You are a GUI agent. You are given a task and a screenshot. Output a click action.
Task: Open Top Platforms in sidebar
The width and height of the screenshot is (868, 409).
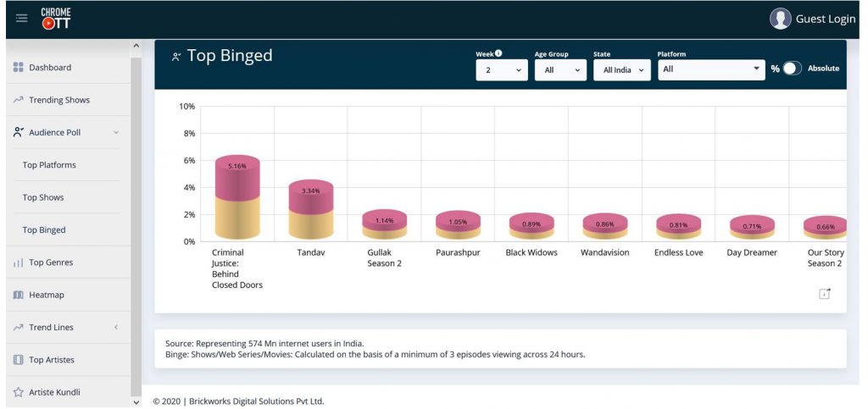[49, 165]
